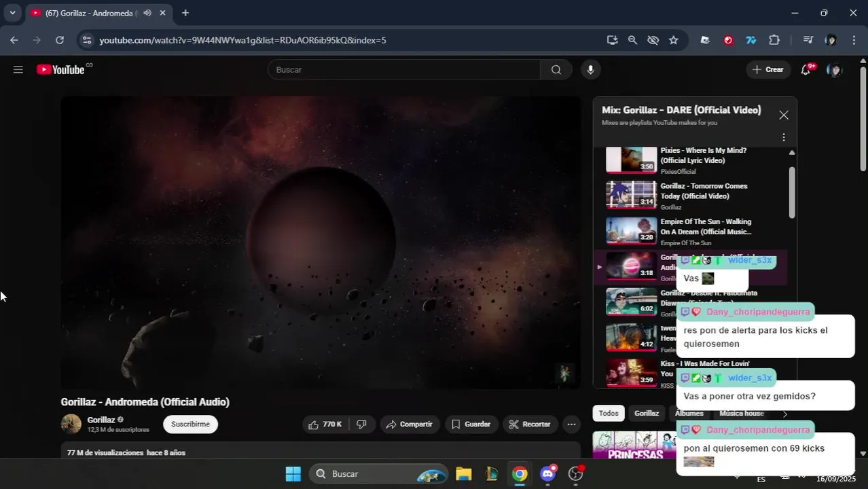Screen dimensions: 868x489
Task: View site information icon in address bar
Action: point(87,40)
